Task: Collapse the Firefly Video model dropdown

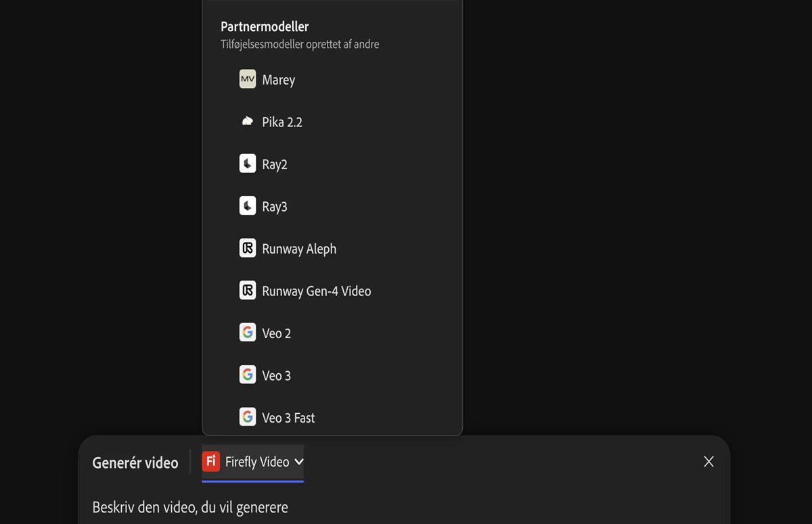Action: point(256,462)
